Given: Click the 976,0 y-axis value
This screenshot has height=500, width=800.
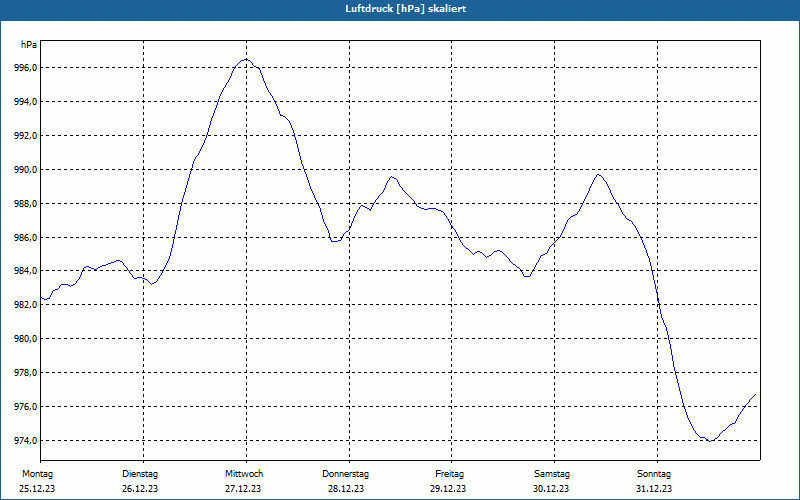Looking at the screenshot, I should [24, 407].
